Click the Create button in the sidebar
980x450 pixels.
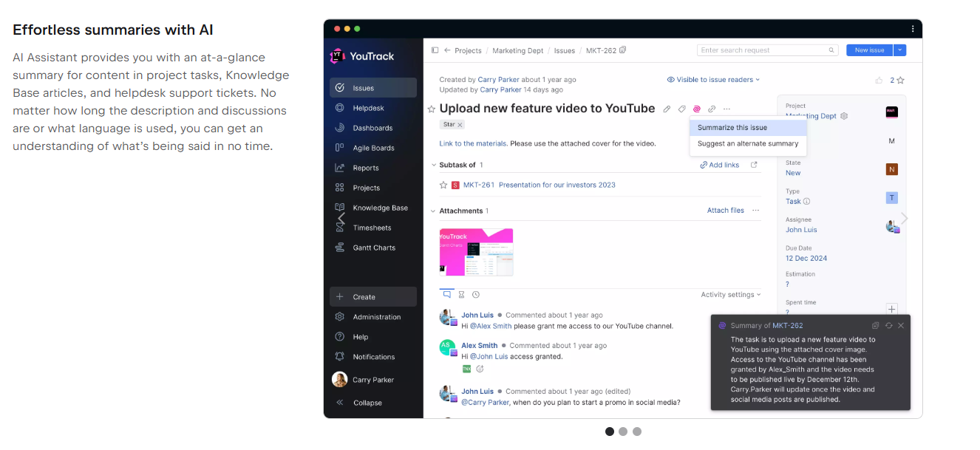[x=373, y=297]
